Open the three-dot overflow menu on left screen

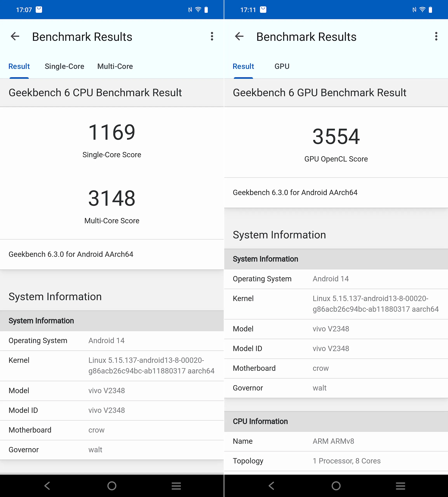(x=212, y=36)
